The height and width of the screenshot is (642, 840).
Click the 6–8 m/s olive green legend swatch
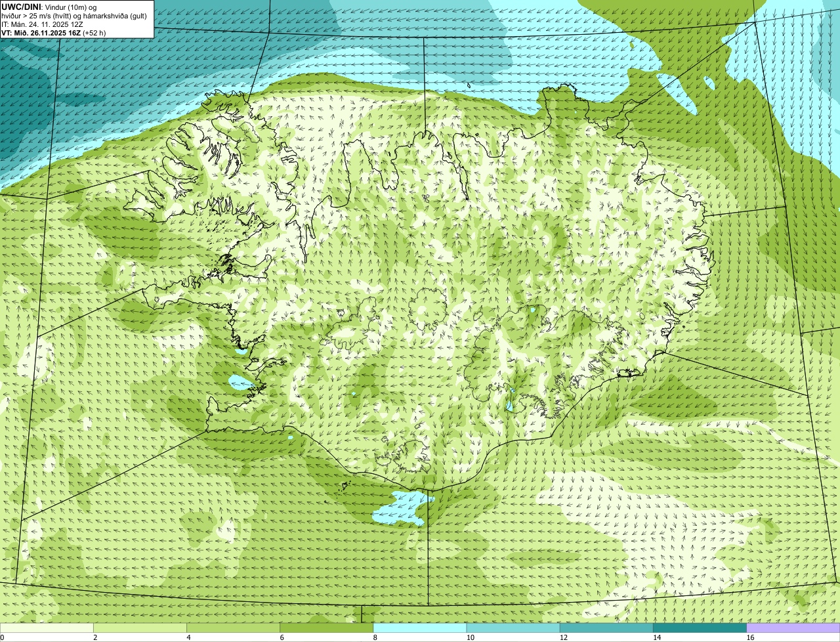pyautogui.click(x=326, y=628)
